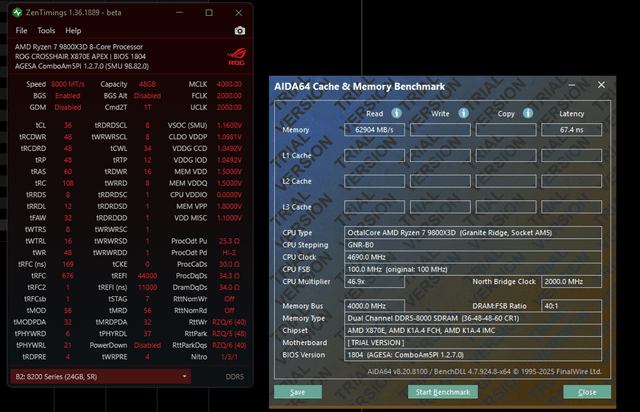
Task: Open the Help menu in ZenTimings
Action: [x=73, y=31]
